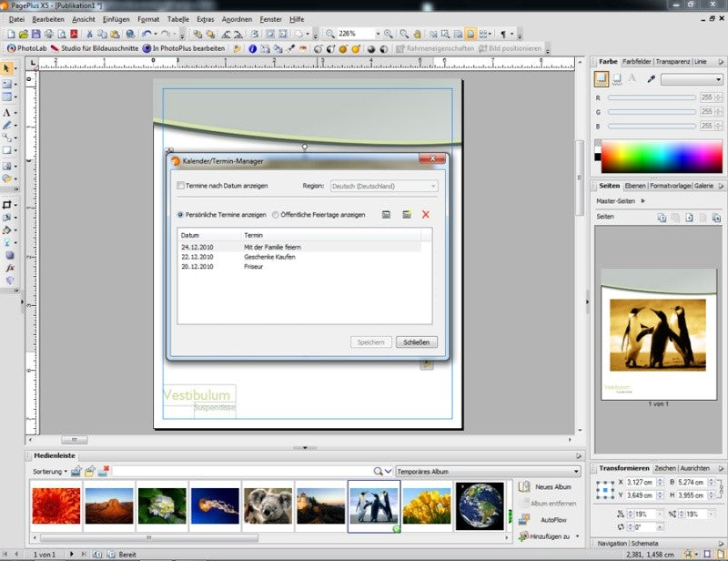Export as PDF using toolbar icon
This screenshot has height=561, width=728.
pos(74,34)
